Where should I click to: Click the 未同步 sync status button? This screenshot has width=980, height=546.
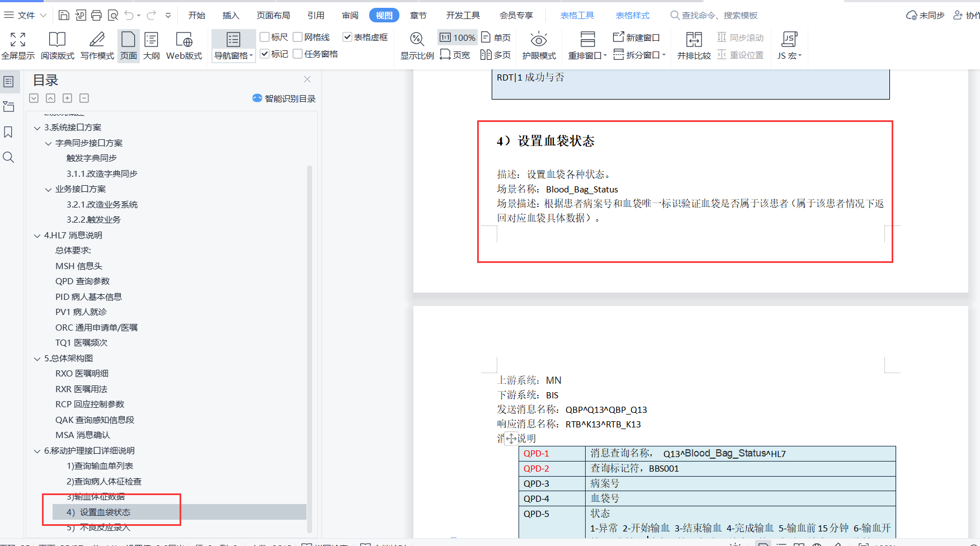tap(925, 15)
